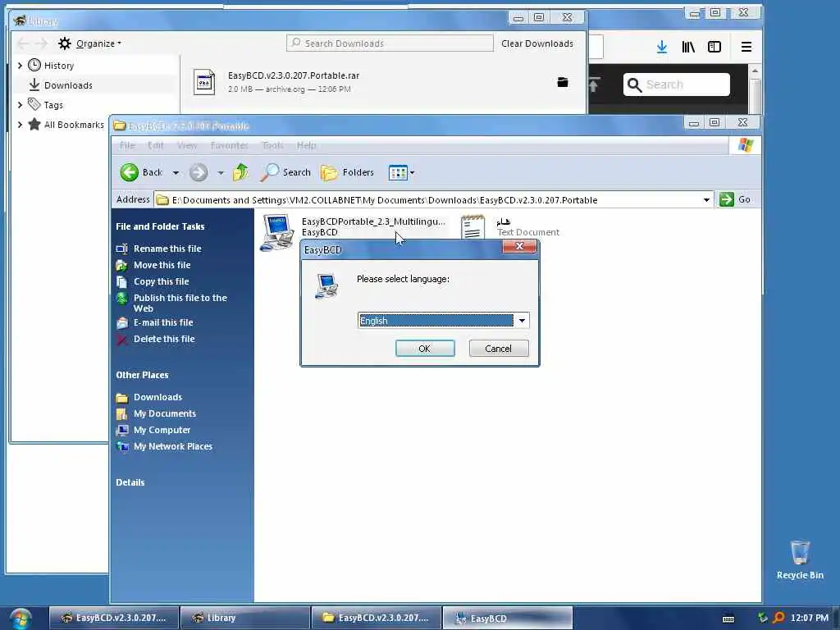Open the Recycle Bin desktop icon
The image size is (840, 630).
[799, 559]
